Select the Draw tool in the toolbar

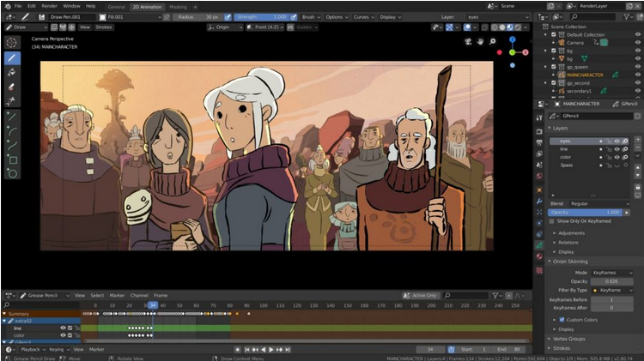coord(12,57)
